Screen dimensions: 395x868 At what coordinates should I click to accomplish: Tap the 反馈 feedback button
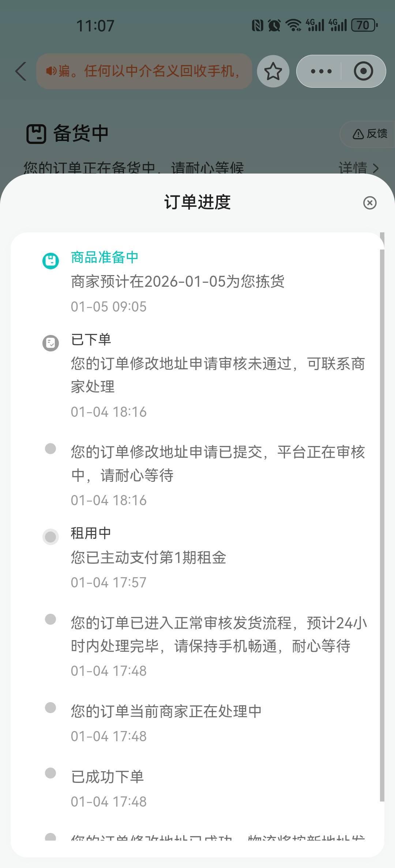click(x=369, y=134)
